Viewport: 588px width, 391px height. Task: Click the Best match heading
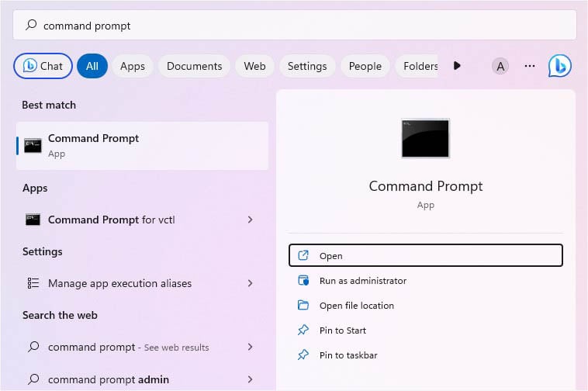[49, 105]
